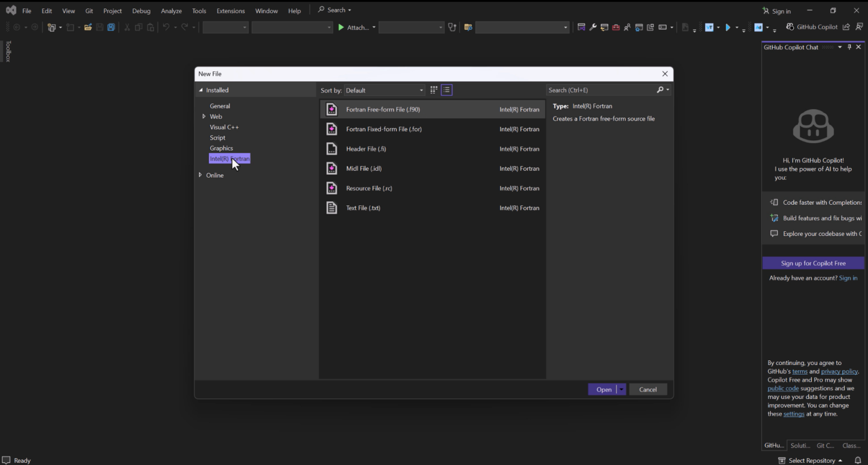The height and width of the screenshot is (465, 868).
Task: Open a file using the Open File toolbar icon
Action: click(87, 27)
